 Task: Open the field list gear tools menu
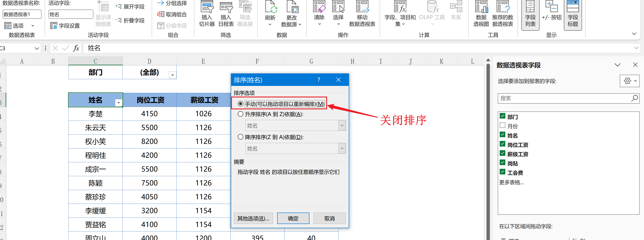click(629, 81)
